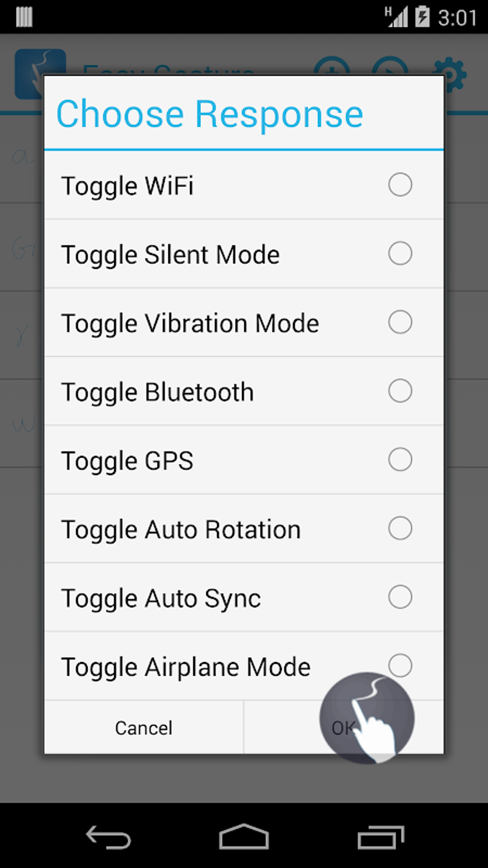The image size is (488, 868).
Task: Tap the clock showing 3:01
Action: (x=457, y=18)
